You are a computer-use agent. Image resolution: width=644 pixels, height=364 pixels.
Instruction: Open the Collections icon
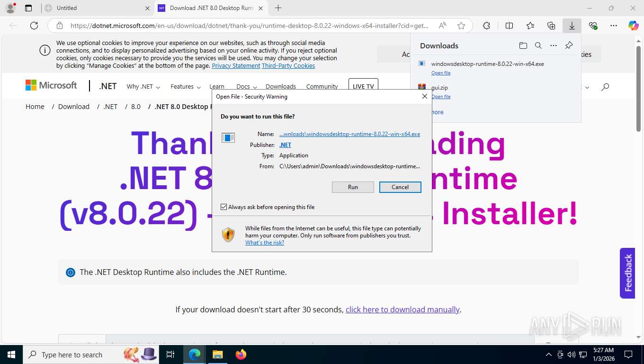[x=551, y=26]
